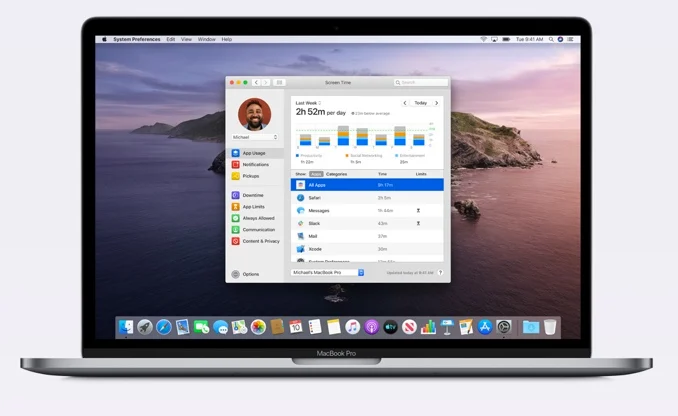Open the Window menu
The image size is (678, 416).
click(207, 39)
